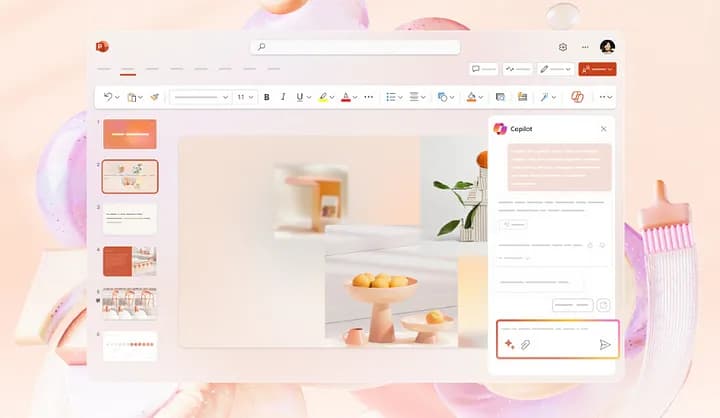720x418 pixels.
Task: Click the Copilot icon in the ribbon toolbar
Action: click(x=577, y=97)
